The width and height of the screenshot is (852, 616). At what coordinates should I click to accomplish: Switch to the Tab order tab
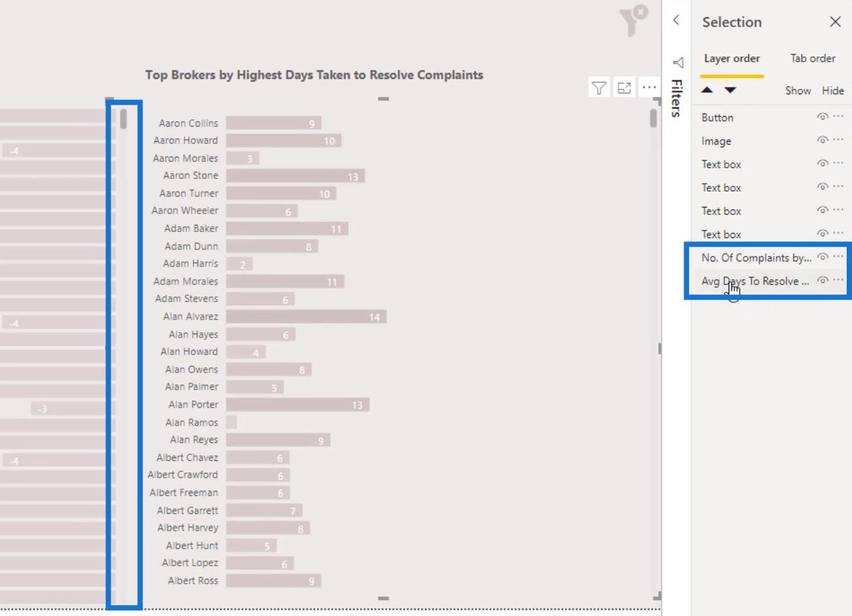(813, 58)
